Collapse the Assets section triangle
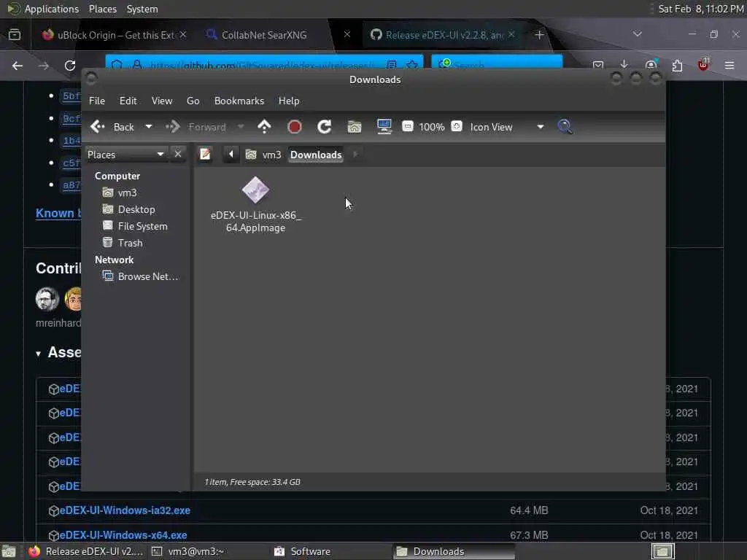 pyautogui.click(x=38, y=354)
